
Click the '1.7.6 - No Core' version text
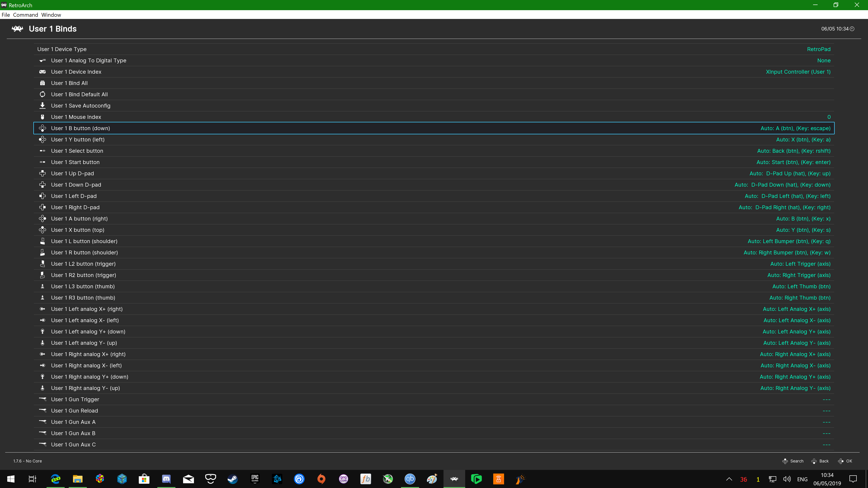[x=28, y=461]
